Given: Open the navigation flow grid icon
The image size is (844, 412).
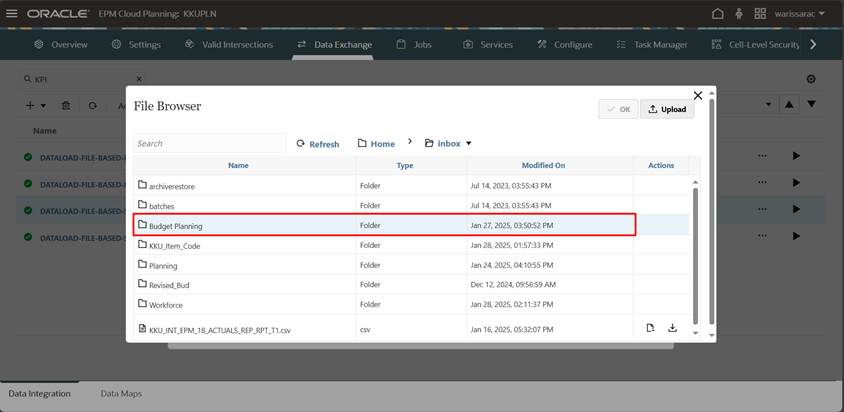Looking at the screenshot, I should pos(760,13).
